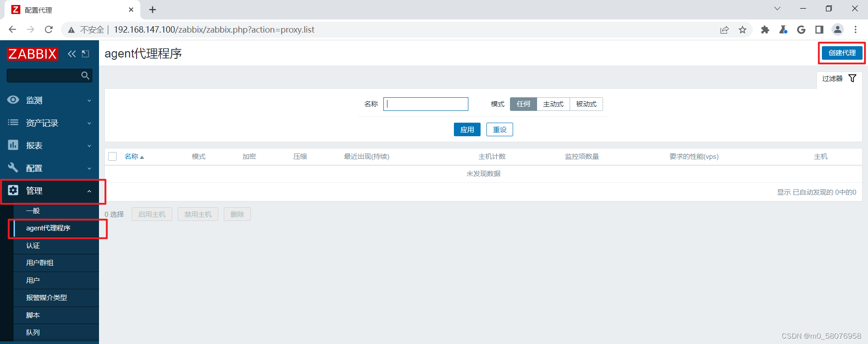868x344 pixels.
Task: Open Chrome three-dot menu
Action: pyautogui.click(x=855, y=29)
